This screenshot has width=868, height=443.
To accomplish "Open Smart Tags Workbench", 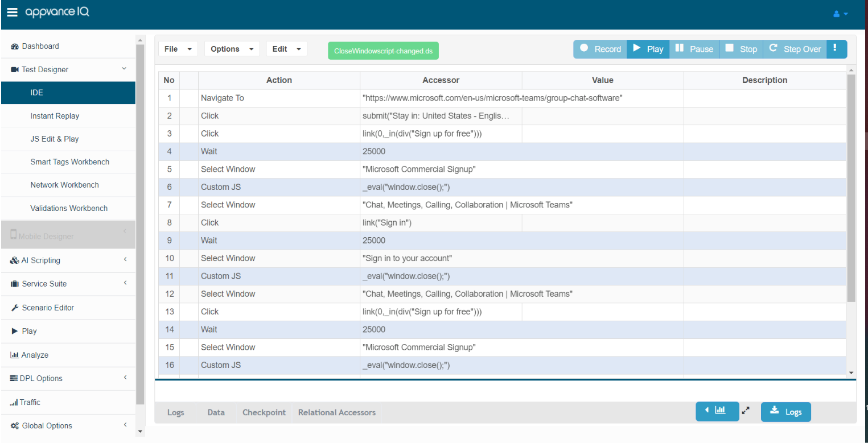I will 69,162.
